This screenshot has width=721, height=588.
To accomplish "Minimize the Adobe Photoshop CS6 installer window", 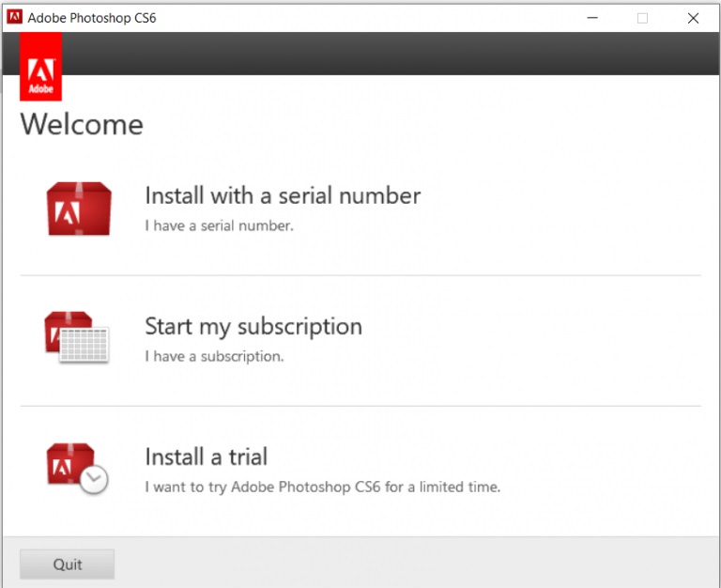I will tap(592, 17).
